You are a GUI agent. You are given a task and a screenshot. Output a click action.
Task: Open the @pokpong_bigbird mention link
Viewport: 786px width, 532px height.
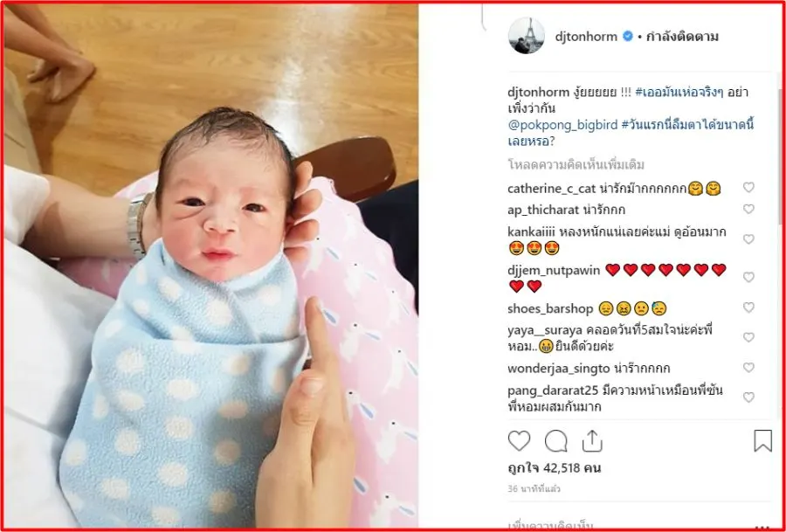pyautogui.click(x=563, y=125)
